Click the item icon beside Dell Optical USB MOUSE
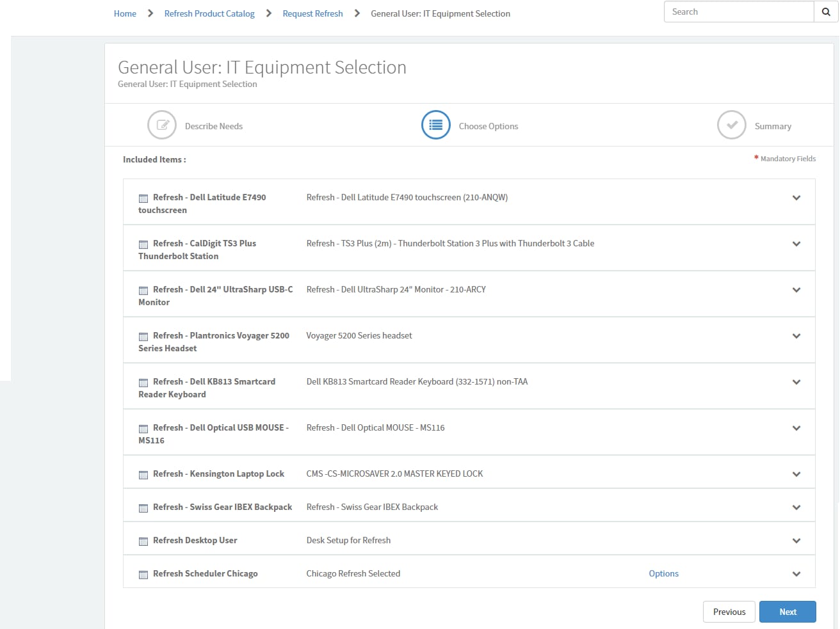 point(143,429)
